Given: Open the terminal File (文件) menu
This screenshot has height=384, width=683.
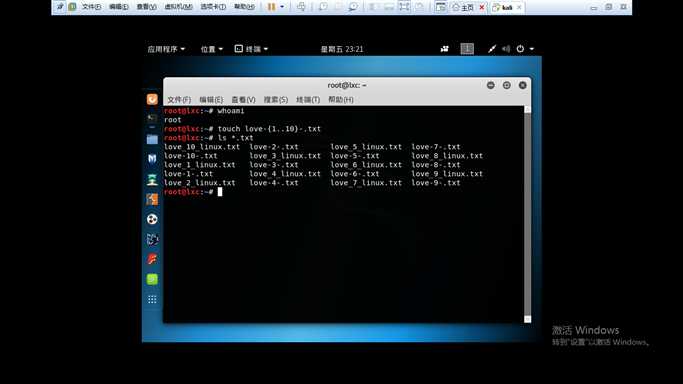Looking at the screenshot, I should point(179,99).
